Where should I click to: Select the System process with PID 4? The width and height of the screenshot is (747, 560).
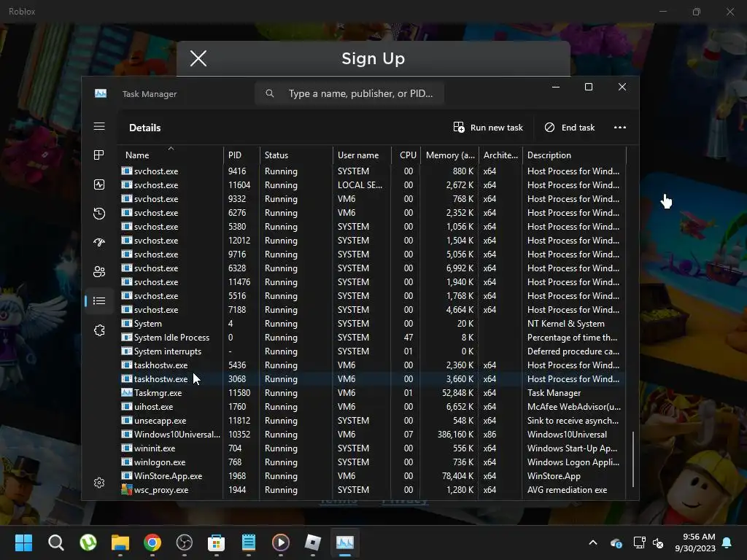373,323
